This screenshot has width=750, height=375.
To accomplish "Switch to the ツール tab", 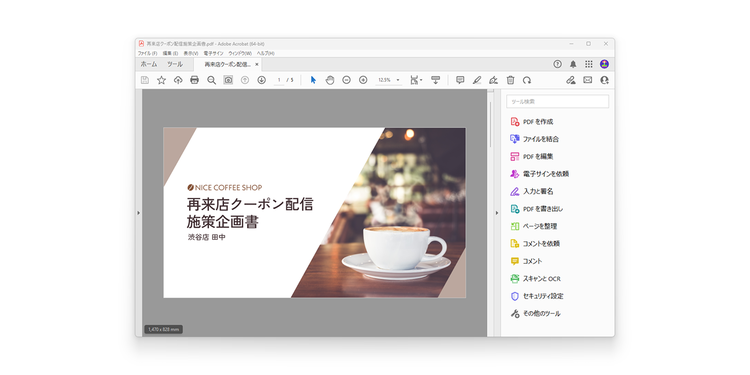I will click(175, 64).
